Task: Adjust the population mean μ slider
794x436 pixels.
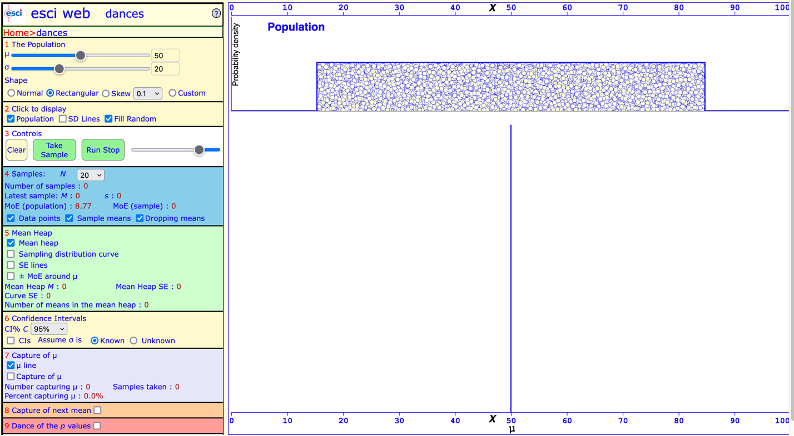Action: [80, 56]
